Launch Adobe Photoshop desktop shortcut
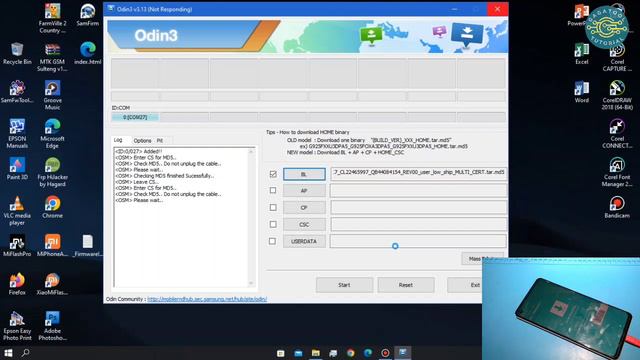 52,326
